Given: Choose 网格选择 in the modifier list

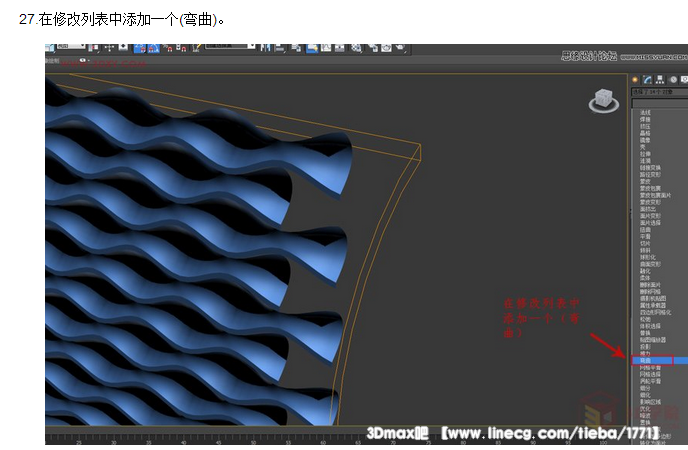Looking at the screenshot, I should pos(650,375).
